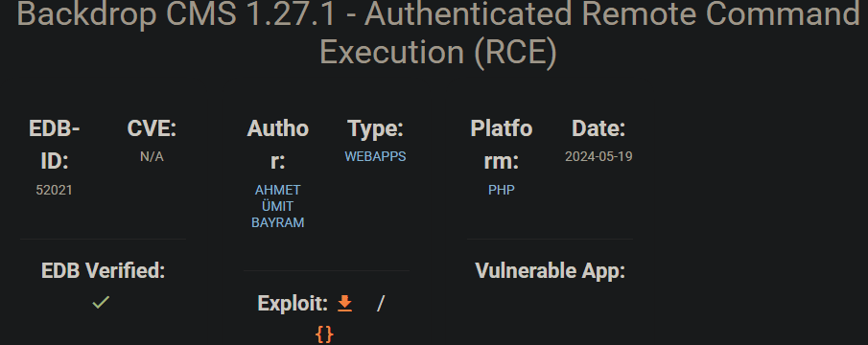Click the Type: heading
Screen dimensions: 868x345
(375, 128)
